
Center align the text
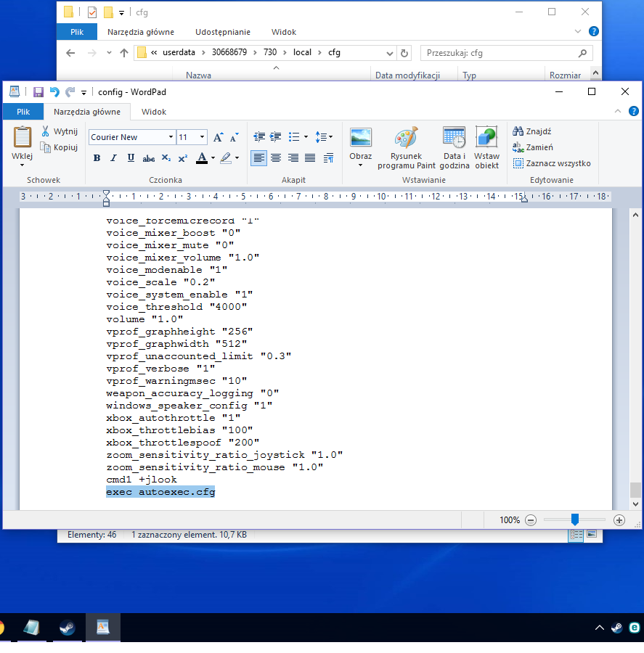tap(275, 158)
